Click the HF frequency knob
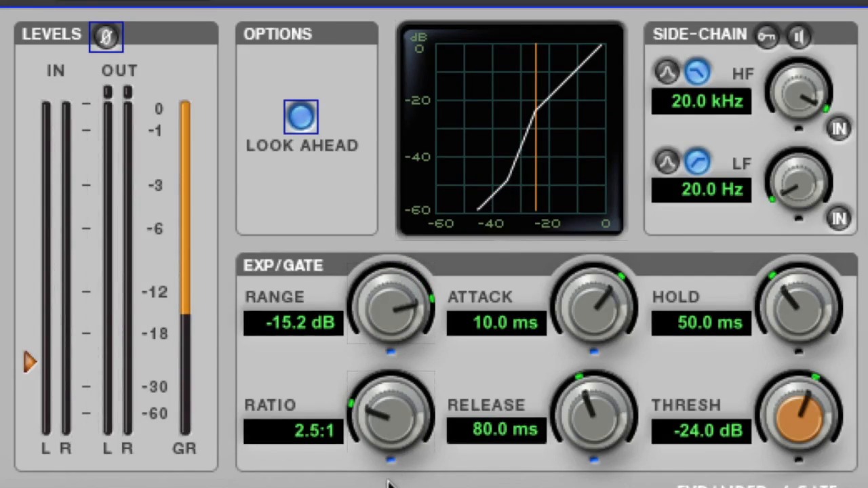 coord(799,94)
